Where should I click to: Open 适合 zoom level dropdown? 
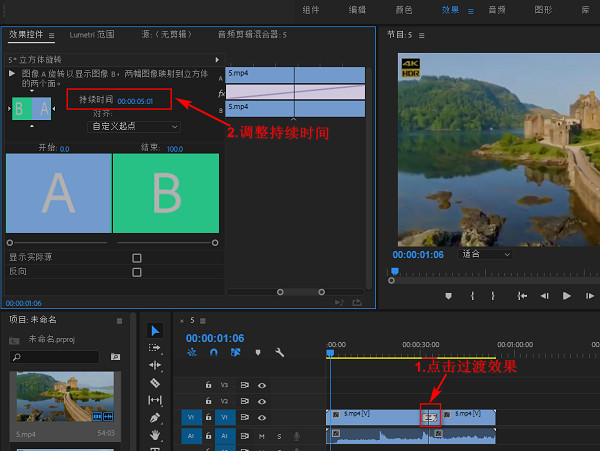click(x=485, y=254)
